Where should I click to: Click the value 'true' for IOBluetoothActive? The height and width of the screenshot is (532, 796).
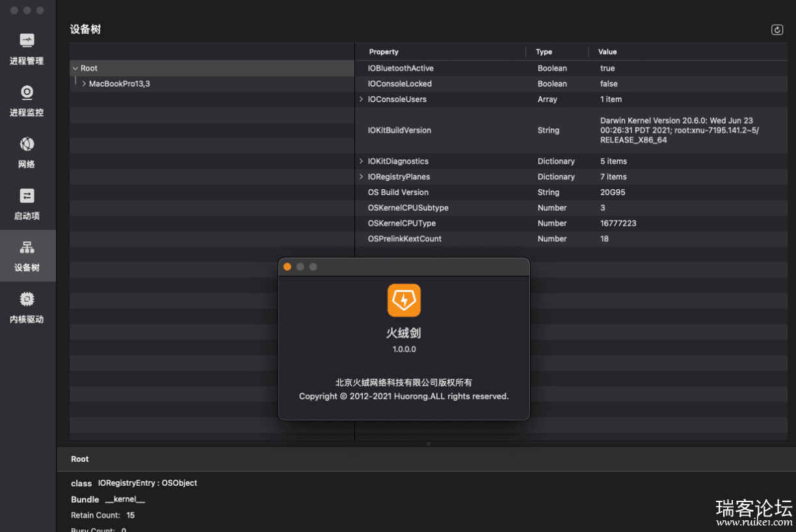pyautogui.click(x=607, y=68)
